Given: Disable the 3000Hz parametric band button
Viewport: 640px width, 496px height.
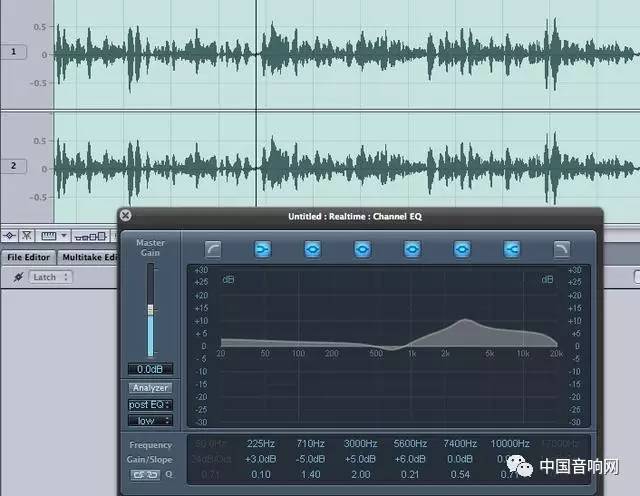Looking at the screenshot, I should 362,249.
